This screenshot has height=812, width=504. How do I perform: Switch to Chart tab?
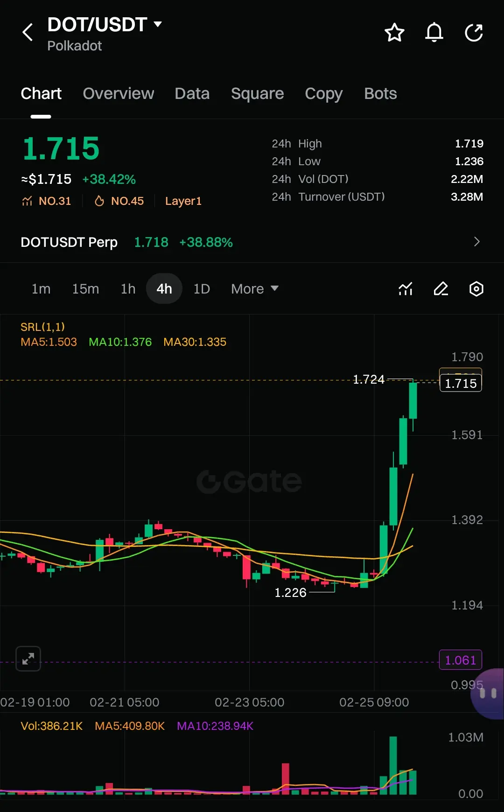(x=41, y=94)
